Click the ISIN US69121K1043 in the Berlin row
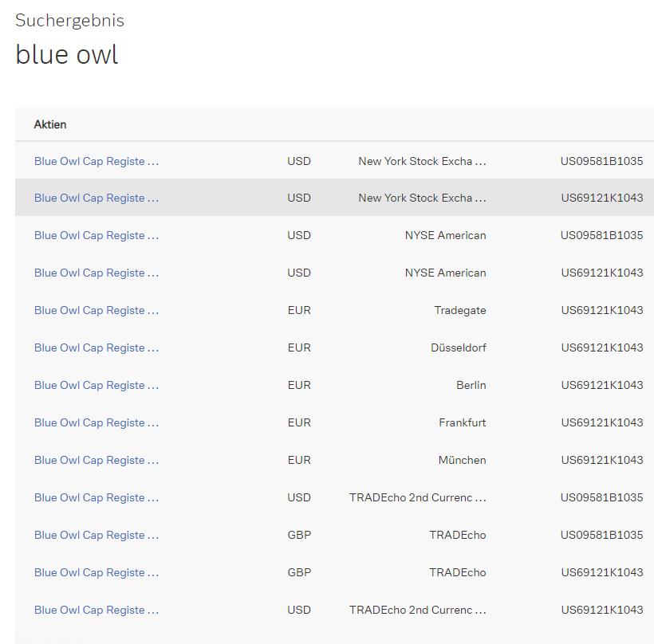Viewport: 654px width, 644px height. click(601, 385)
